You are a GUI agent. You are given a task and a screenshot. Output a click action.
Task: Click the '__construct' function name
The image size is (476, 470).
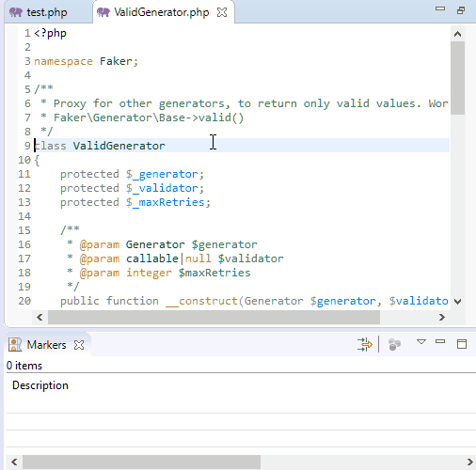coord(202,301)
